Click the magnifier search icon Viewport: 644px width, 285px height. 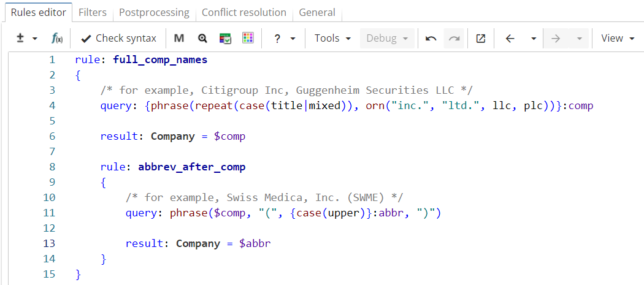tap(202, 38)
